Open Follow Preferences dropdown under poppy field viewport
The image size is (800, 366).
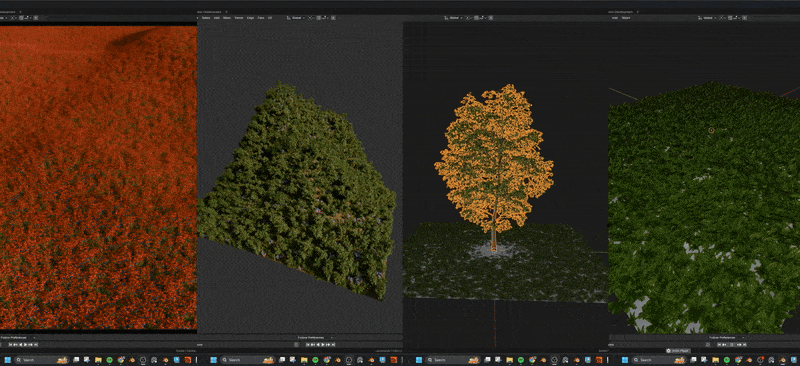(17, 337)
